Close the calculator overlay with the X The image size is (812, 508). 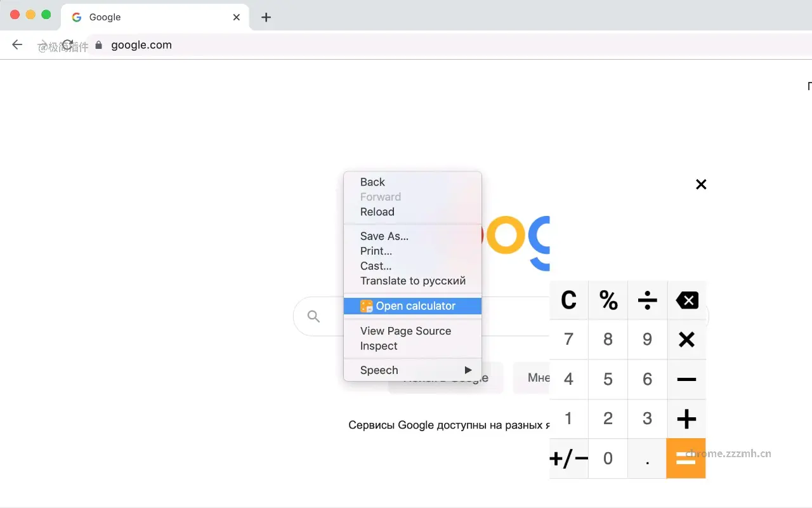[700, 184]
